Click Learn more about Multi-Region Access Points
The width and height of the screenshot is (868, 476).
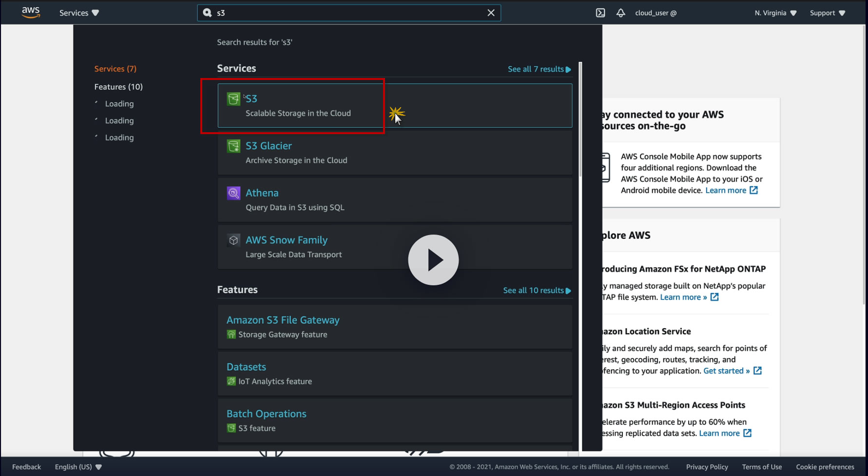719,433
